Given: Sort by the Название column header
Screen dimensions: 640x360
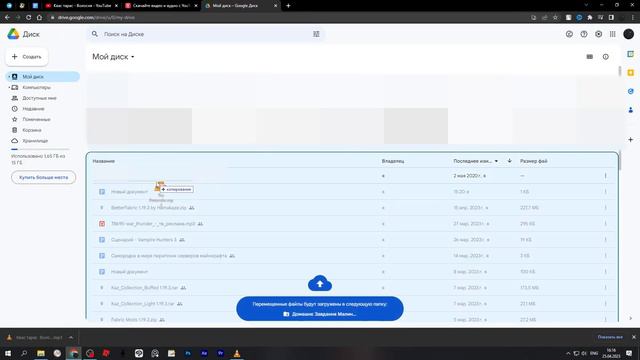Looking at the screenshot, I should click(103, 161).
